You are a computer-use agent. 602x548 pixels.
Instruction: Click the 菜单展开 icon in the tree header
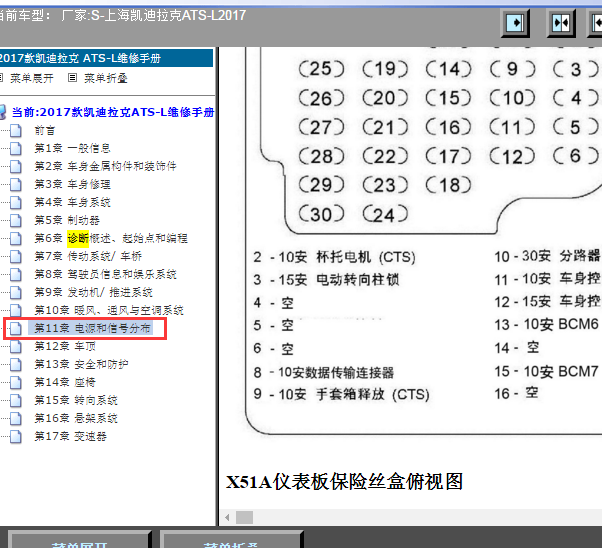tap(1, 78)
